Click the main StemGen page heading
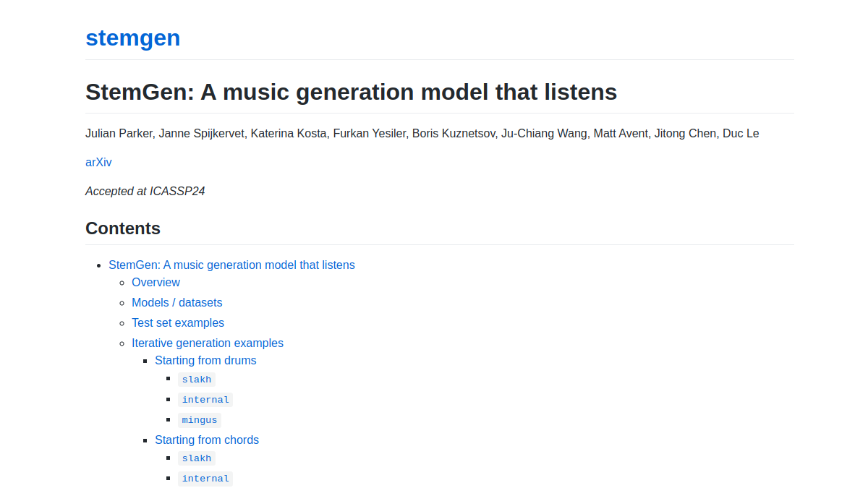 pyautogui.click(x=351, y=92)
